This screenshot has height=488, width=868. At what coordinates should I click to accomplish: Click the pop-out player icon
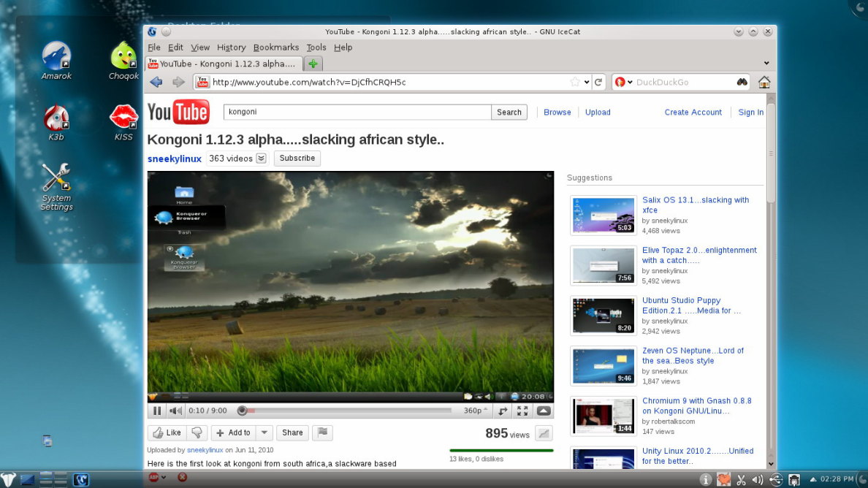pos(502,411)
